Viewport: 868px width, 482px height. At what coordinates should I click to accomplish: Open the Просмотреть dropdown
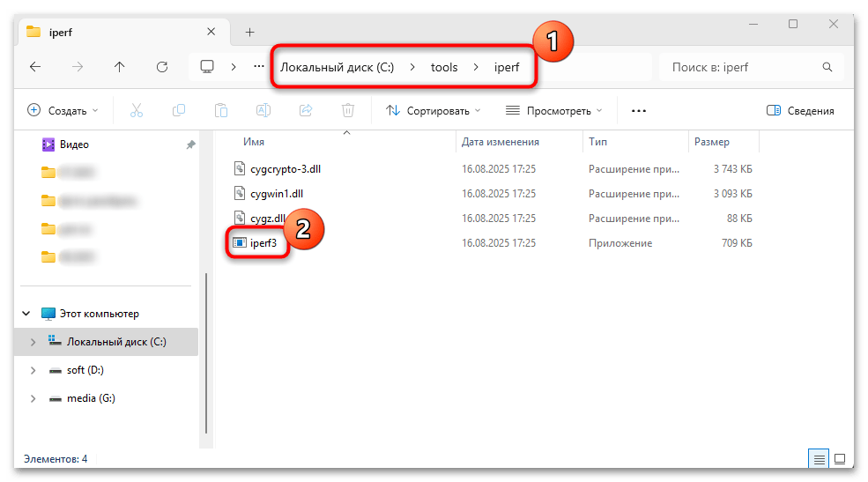[x=553, y=111]
